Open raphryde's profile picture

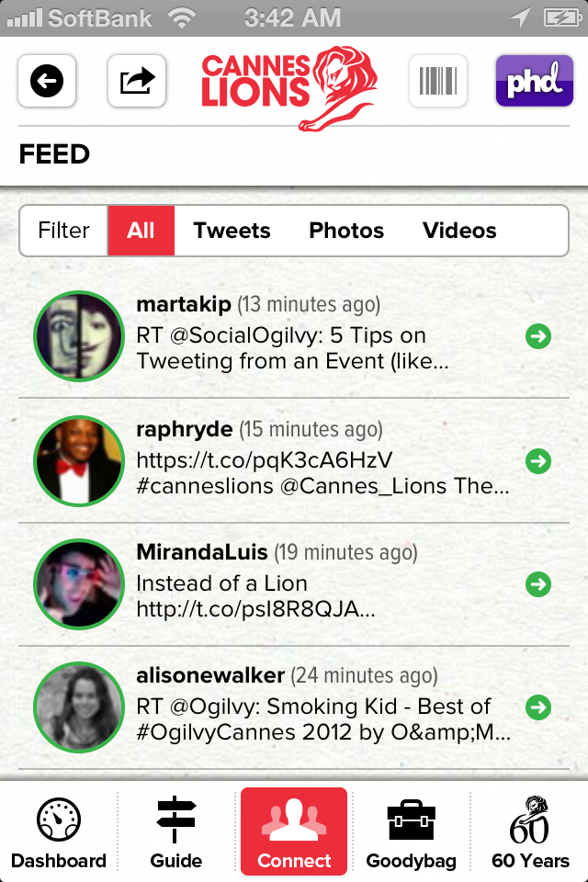78,460
